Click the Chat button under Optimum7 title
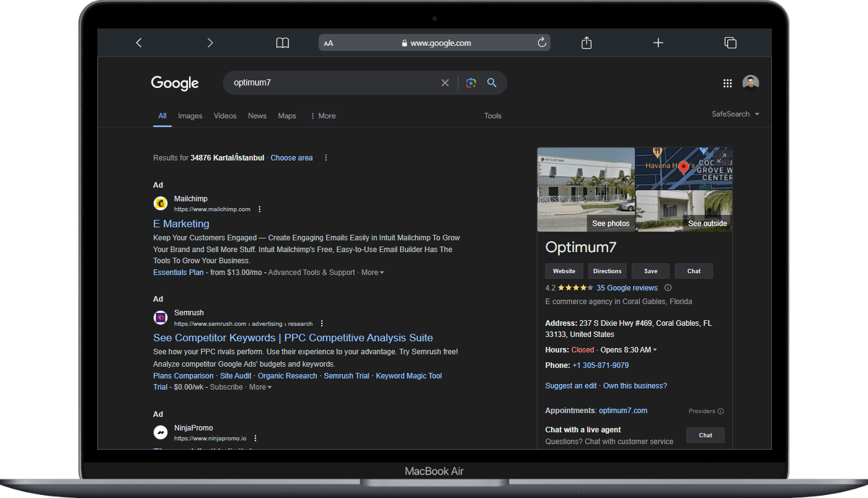This screenshot has height=498, width=868. [x=694, y=271]
